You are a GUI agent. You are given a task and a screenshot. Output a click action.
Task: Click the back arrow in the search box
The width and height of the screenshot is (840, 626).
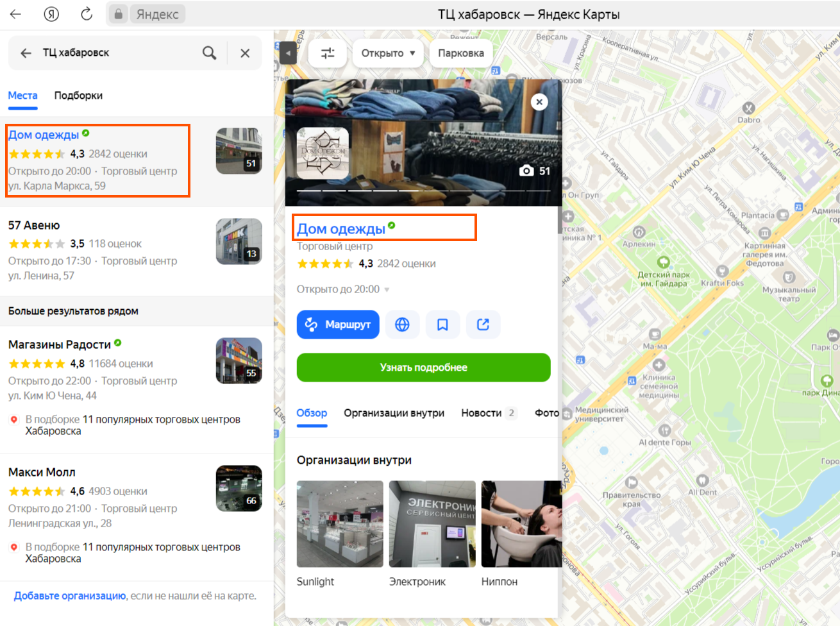coord(26,53)
